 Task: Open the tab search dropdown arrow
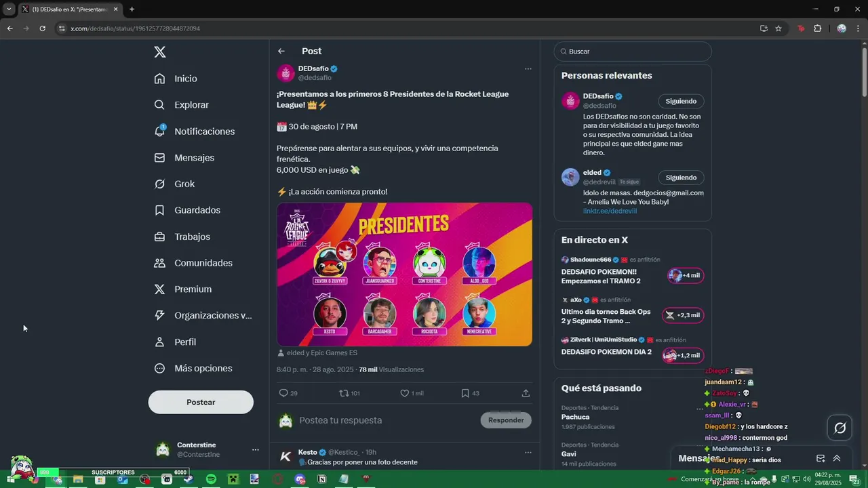[8, 9]
